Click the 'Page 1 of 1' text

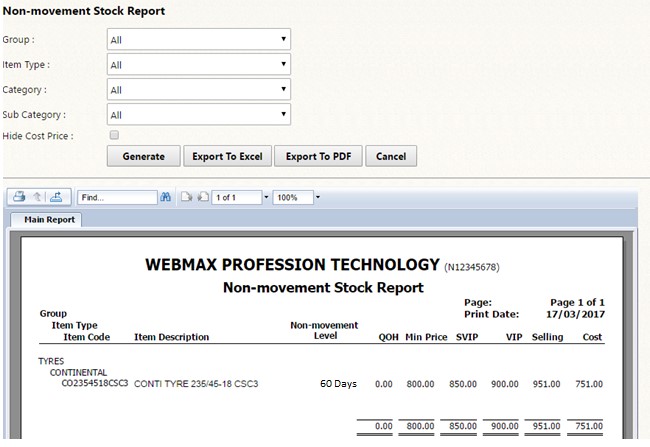[x=577, y=302]
